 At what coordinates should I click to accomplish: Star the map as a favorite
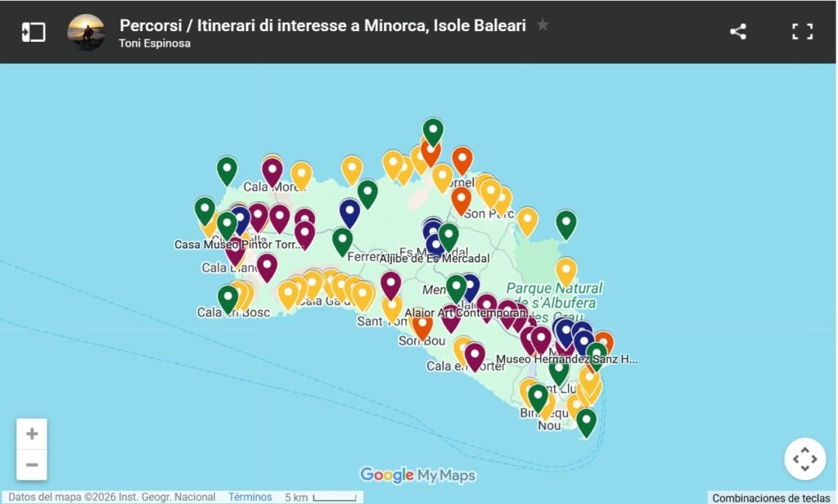[543, 26]
